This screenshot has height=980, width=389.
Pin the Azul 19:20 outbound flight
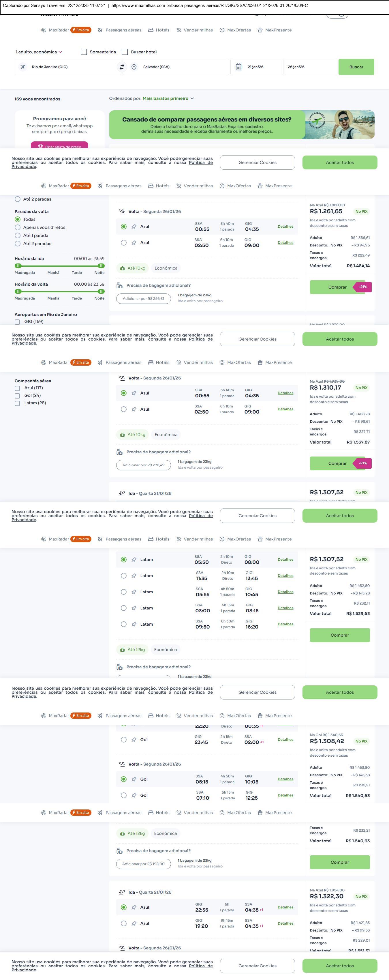tap(134, 923)
